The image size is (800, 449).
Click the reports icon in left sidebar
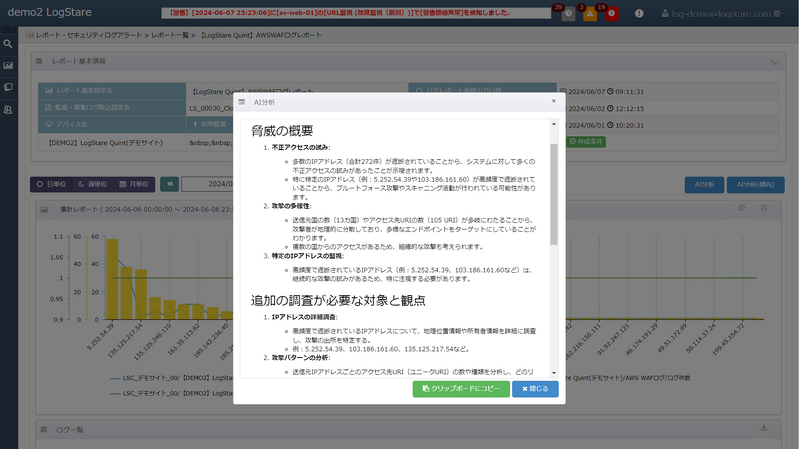tap(8, 87)
